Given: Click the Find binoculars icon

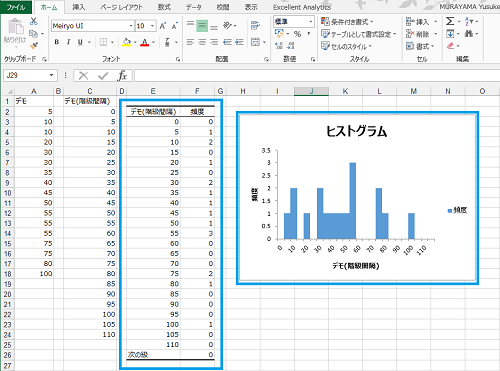Looking at the screenshot, I should click(x=469, y=33).
